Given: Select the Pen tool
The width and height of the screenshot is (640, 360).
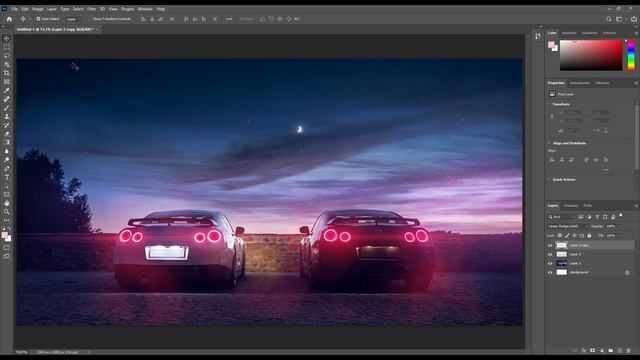Looking at the screenshot, I should tap(7, 168).
